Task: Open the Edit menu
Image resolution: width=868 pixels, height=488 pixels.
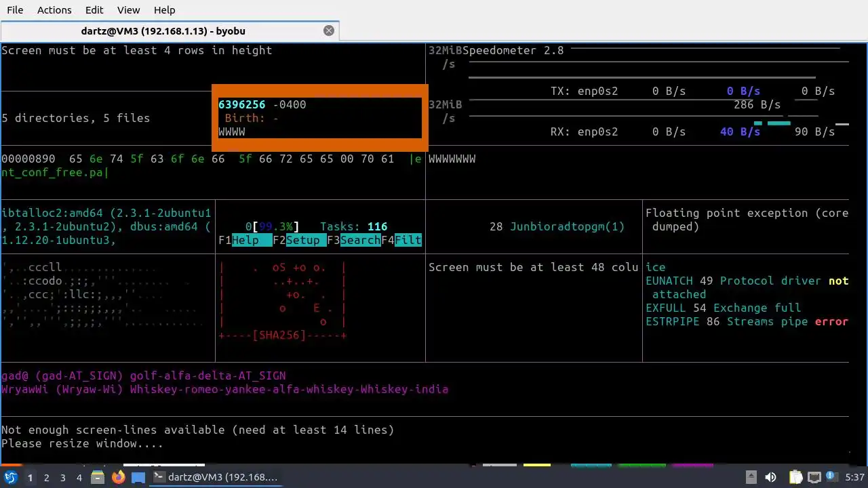Action: click(94, 10)
